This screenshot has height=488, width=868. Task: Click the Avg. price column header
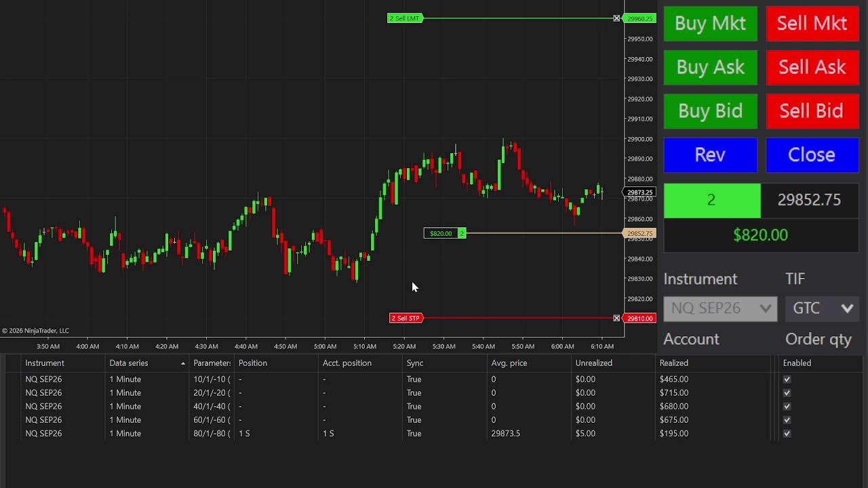pyautogui.click(x=529, y=363)
